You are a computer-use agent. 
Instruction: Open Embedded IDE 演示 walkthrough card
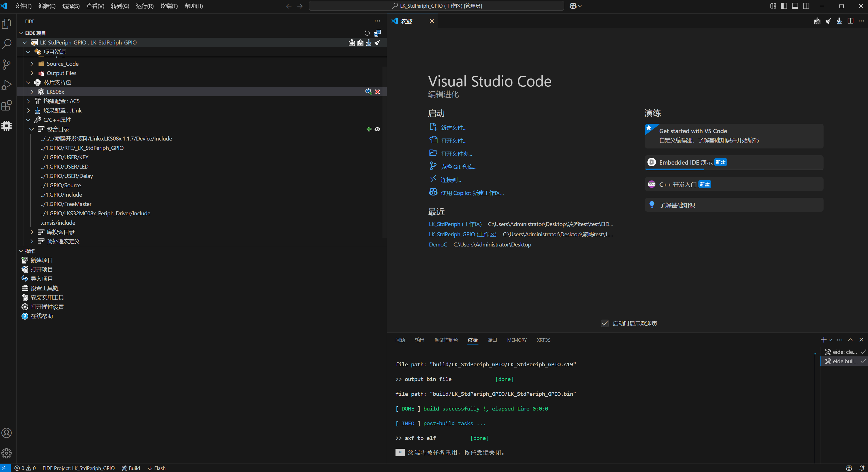pyautogui.click(x=734, y=163)
